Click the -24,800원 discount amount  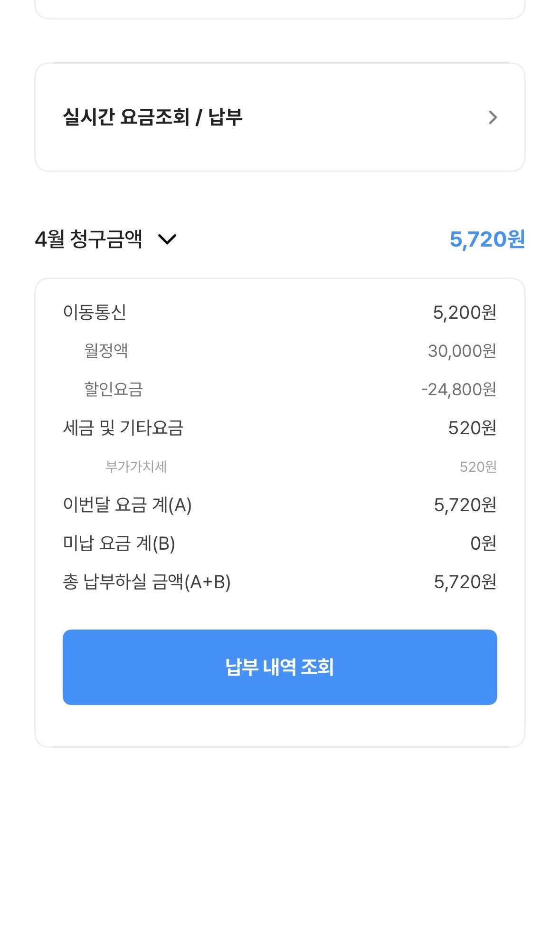[458, 389]
